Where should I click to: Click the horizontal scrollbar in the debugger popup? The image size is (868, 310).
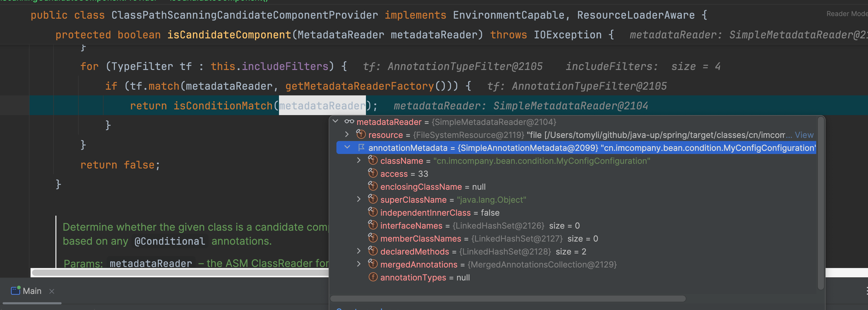point(508,299)
